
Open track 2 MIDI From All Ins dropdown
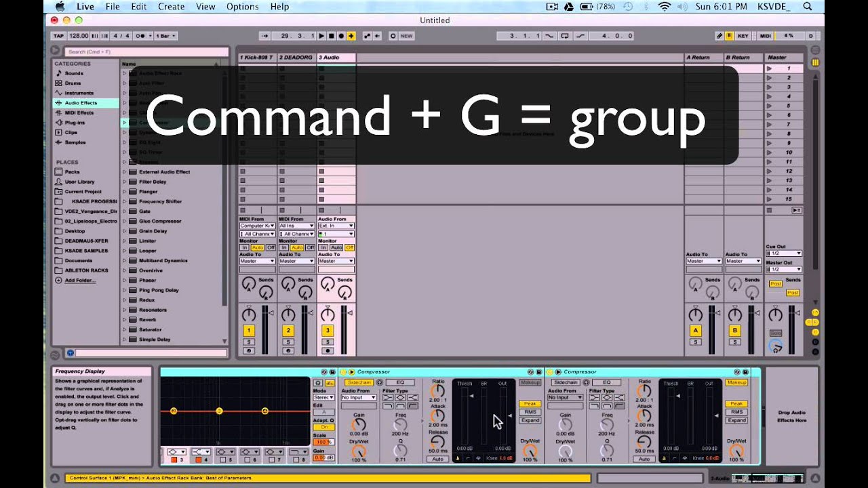click(297, 226)
